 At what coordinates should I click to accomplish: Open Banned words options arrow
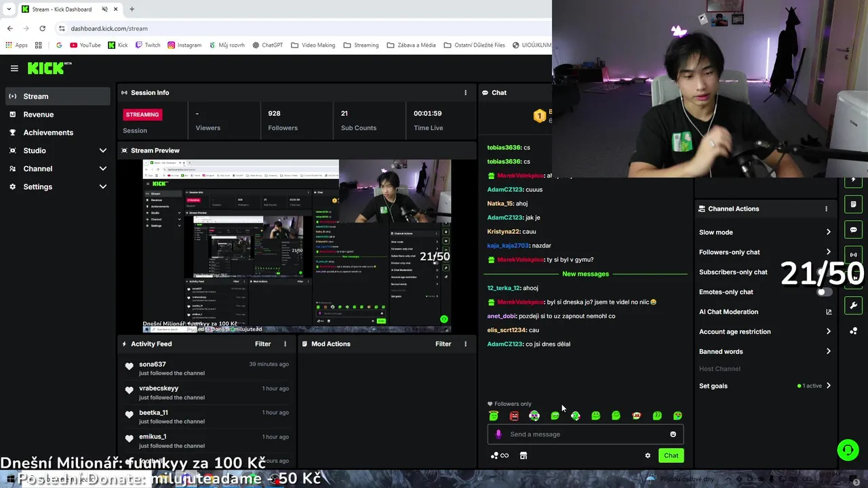click(828, 352)
